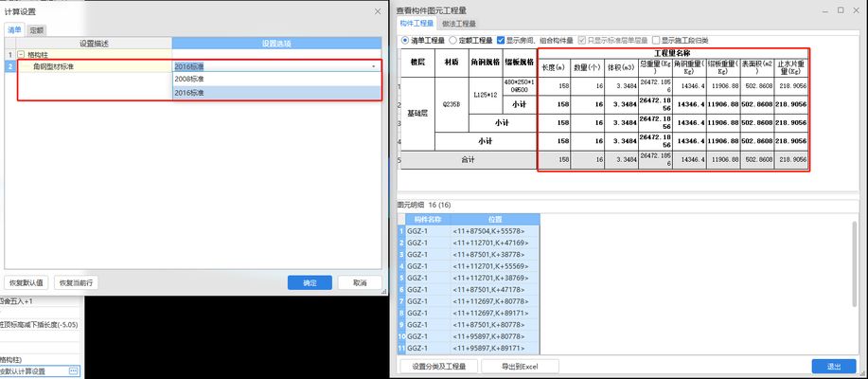Confirm with the 确定 button
The image size is (868, 379).
(310, 282)
